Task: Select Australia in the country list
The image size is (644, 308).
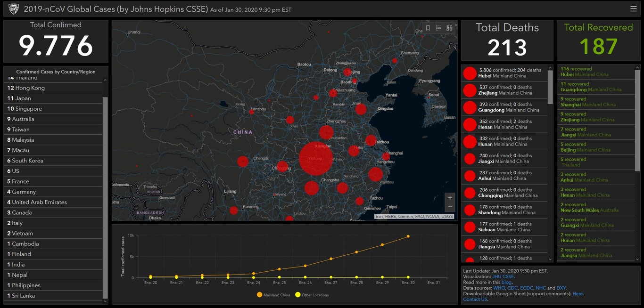Action: click(x=53, y=119)
